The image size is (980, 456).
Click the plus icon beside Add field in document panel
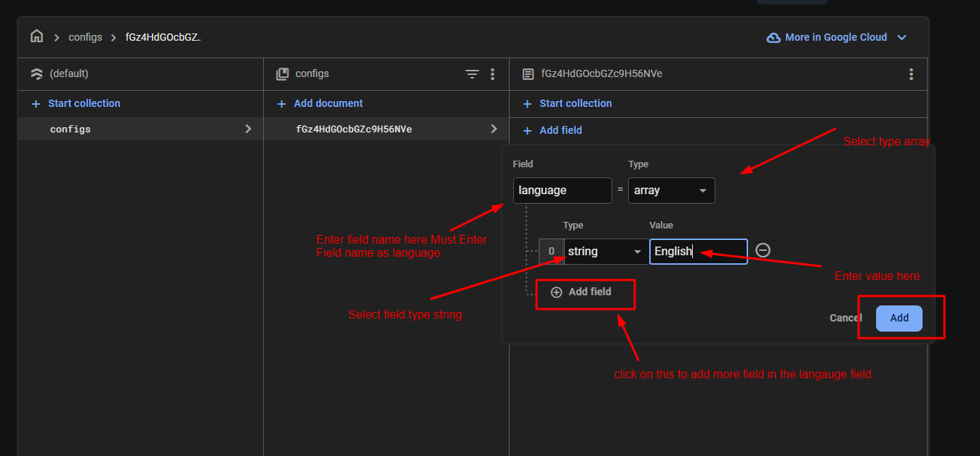527,131
